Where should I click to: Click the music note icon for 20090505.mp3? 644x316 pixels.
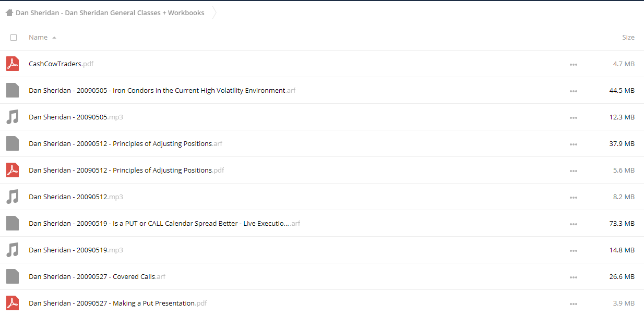(13, 117)
